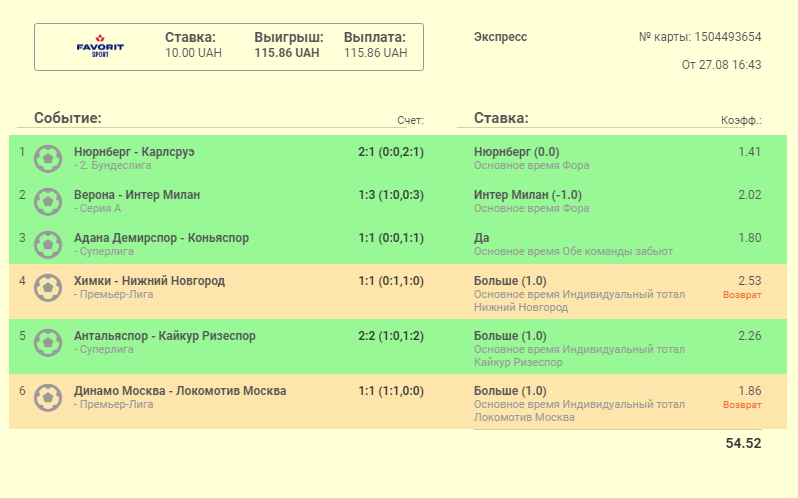Click the coefficient 2.02
The image size is (798, 498).
(x=750, y=195)
